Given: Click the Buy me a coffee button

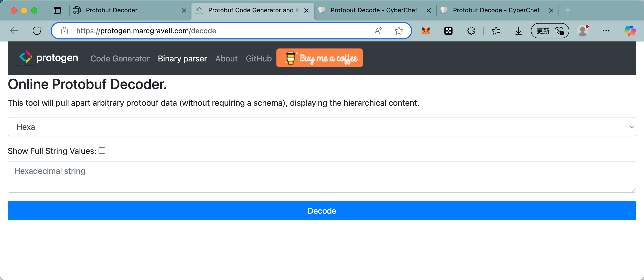Looking at the screenshot, I should coord(319,58).
